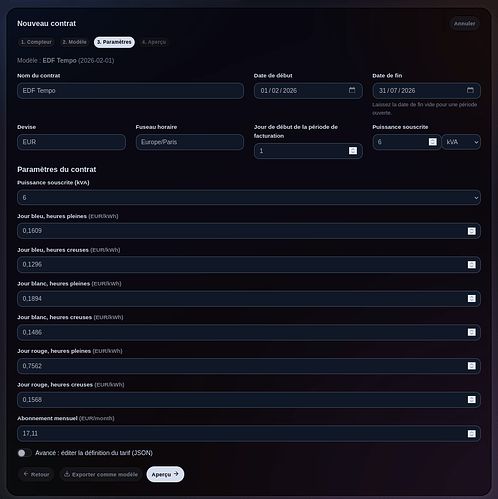Toggle advanced JSON tariff definition editing

click(24, 453)
